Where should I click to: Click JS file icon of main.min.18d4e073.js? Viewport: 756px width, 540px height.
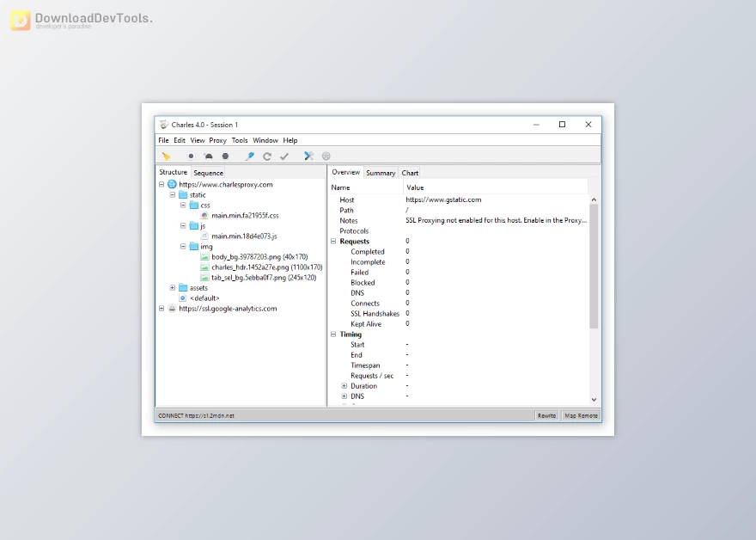click(204, 236)
